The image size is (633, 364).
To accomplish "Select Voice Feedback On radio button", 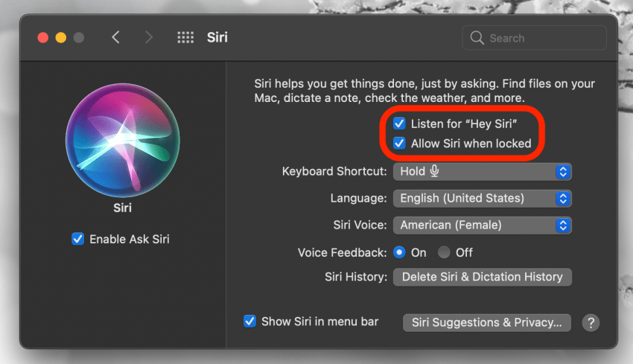I will (399, 252).
